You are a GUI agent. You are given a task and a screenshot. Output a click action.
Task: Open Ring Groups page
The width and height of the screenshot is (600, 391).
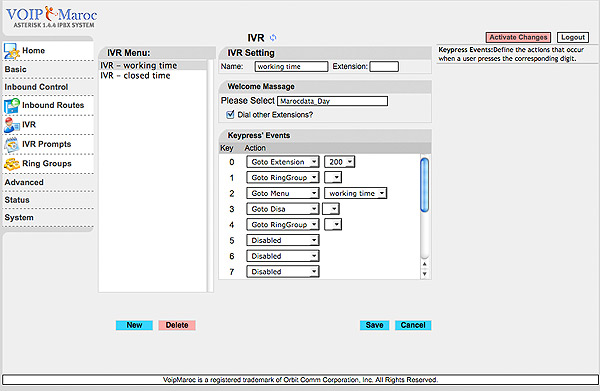point(47,164)
